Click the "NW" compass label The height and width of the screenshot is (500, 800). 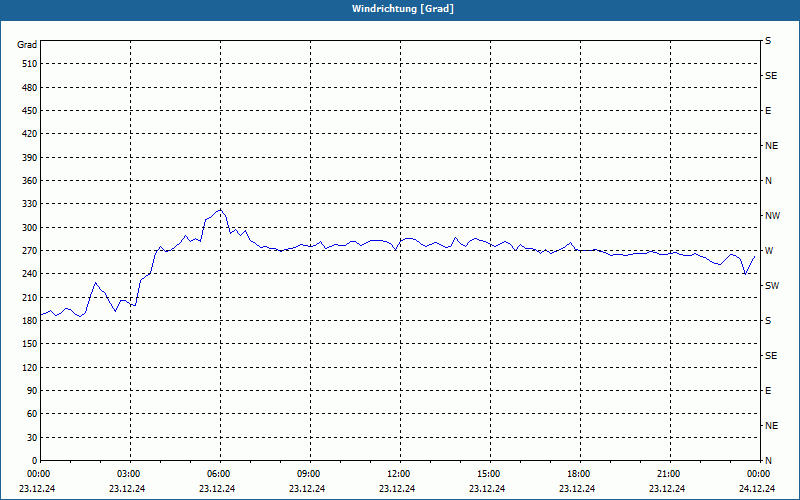(x=772, y=216)
